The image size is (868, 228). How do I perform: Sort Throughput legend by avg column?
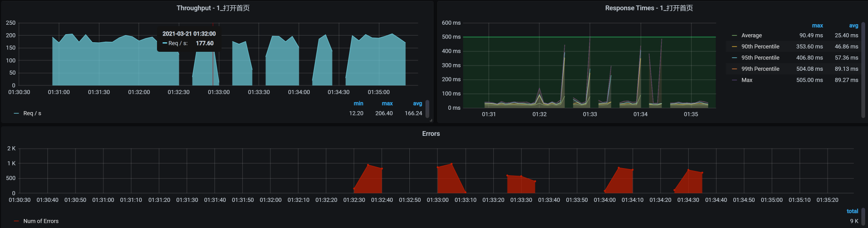(x=417, y=104)
